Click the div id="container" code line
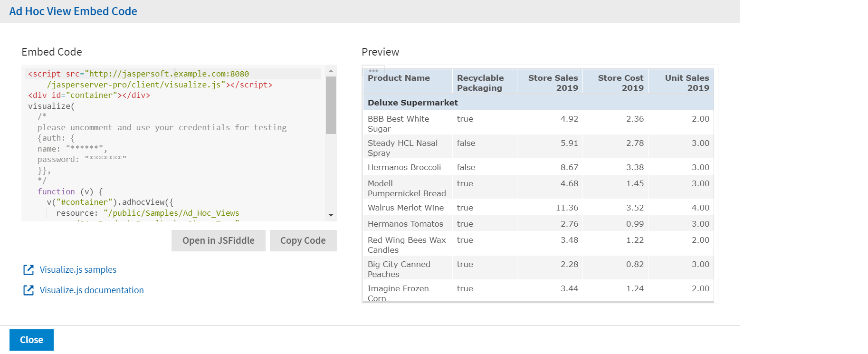Image resolution: width=868 pixels, height=354 pixels. (89, 95)
